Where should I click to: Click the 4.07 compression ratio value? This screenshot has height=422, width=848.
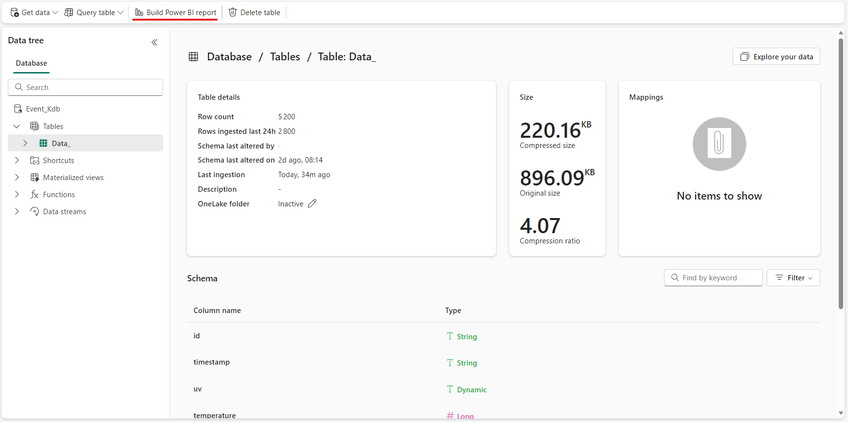tap(540, 226)
